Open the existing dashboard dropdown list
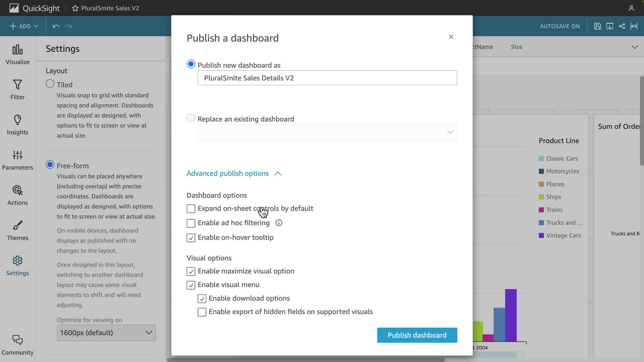This screenshot has width=644, height=362. point(327,132)
